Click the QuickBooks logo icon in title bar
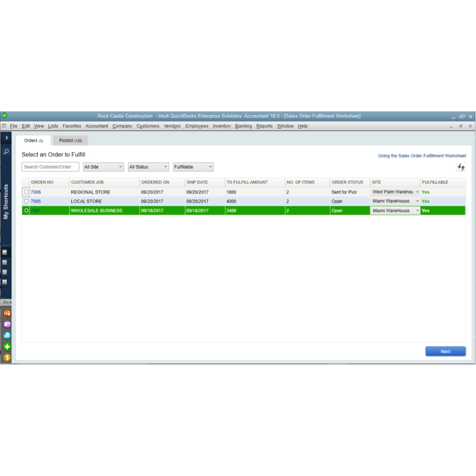476x476 pixels. tap(4, 116)
